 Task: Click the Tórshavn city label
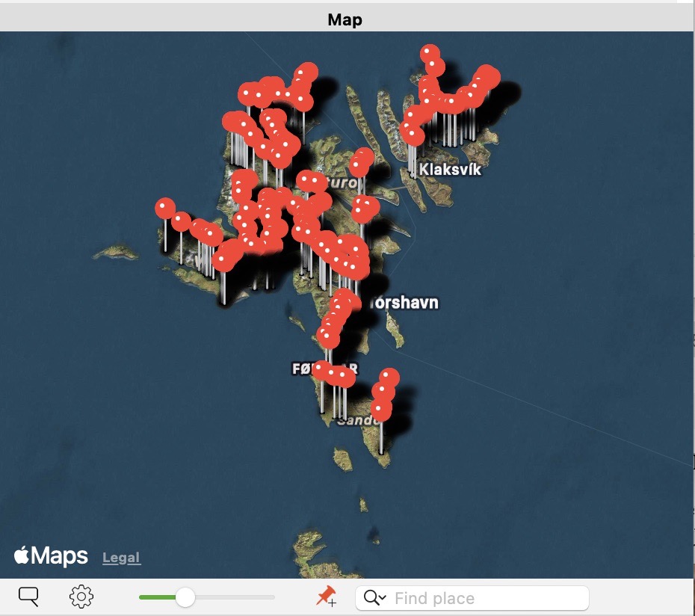[404, 304]
